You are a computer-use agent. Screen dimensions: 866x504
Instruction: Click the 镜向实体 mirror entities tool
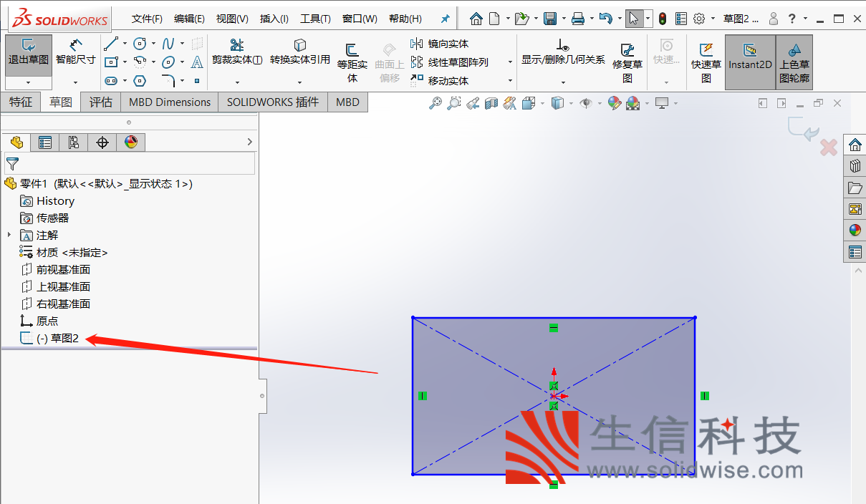[x=439, y=44]
